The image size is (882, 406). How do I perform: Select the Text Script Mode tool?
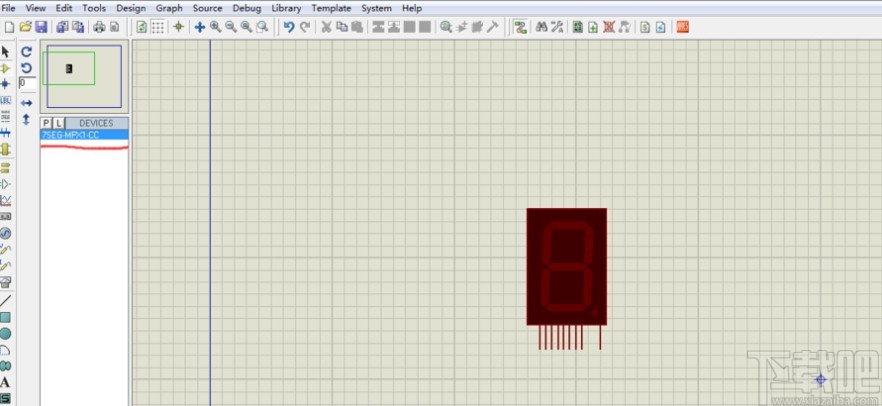pyautogui.click(x=6, y=116)
